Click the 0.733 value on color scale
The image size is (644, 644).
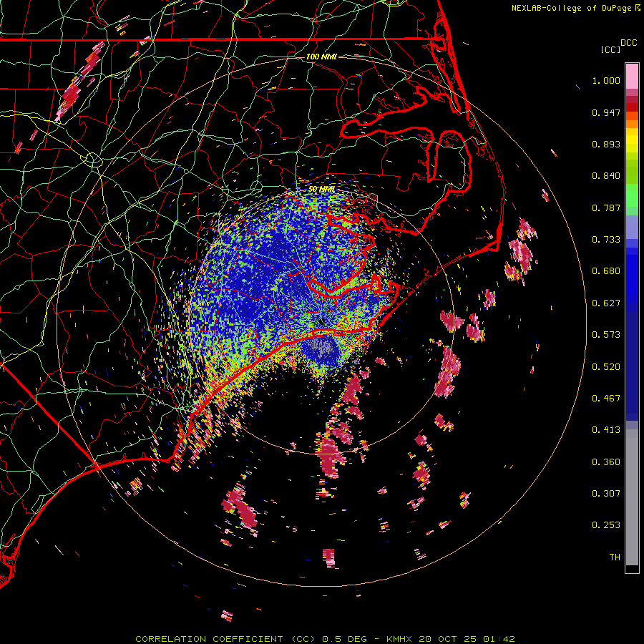tap(606, 240)
